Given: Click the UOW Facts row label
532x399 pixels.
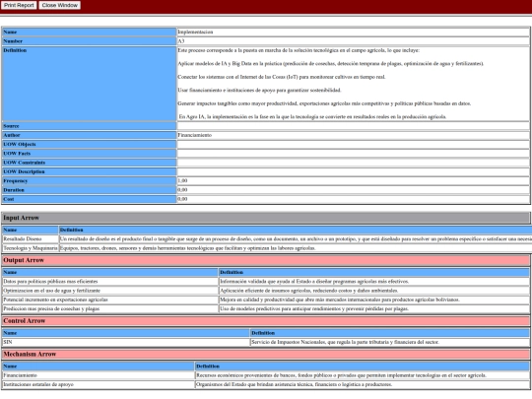Looking at the screenshot, I should click(89, 154).
